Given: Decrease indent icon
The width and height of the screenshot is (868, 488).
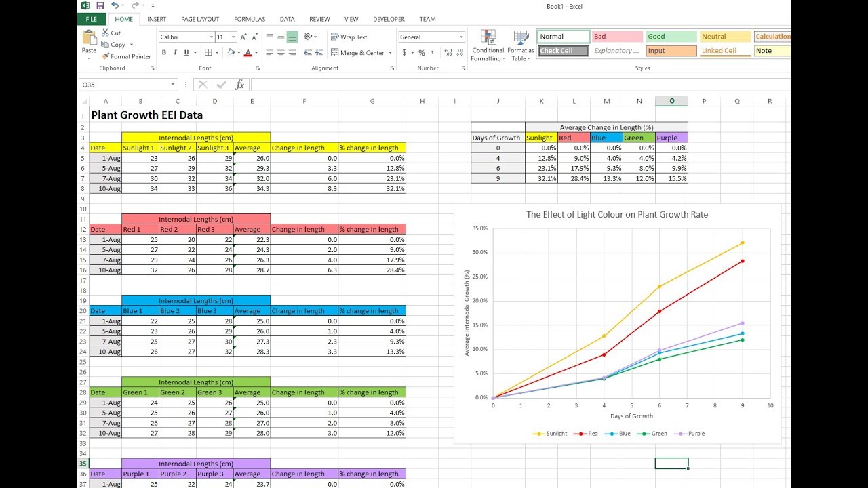Looking at the screenshot, I should 308,53.
